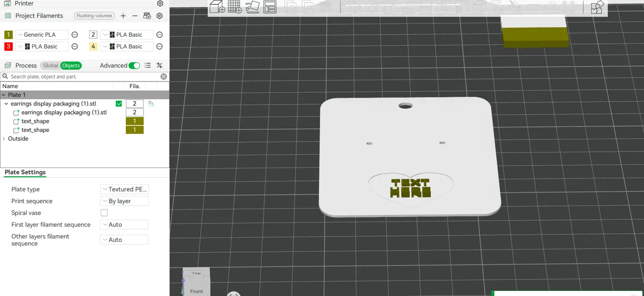Click the crossed-tools icon after list icon
The width and height of the screenshot is (644, 296).
coord(159,65)
